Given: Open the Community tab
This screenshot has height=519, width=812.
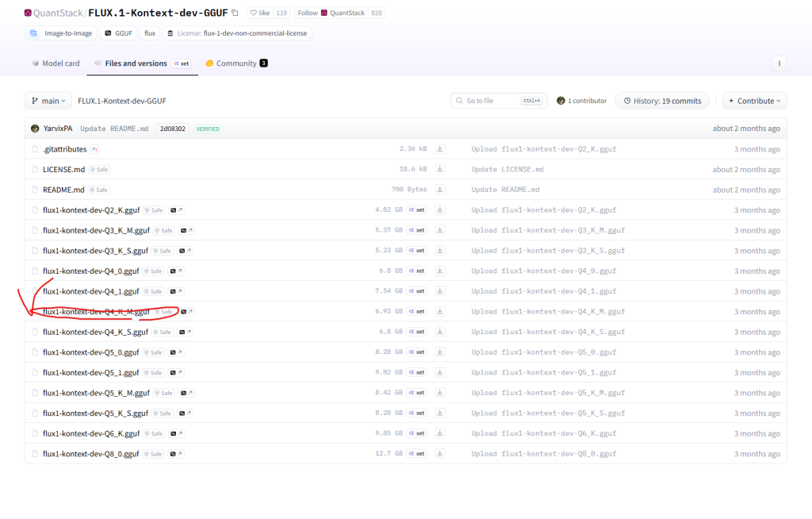Looking at the screenshot, I should point(236,63).
